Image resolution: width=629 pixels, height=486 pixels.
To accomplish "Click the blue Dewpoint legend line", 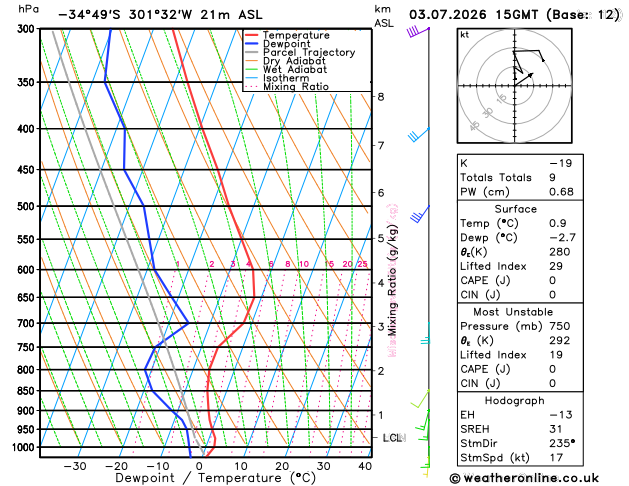I will [252, 44].
